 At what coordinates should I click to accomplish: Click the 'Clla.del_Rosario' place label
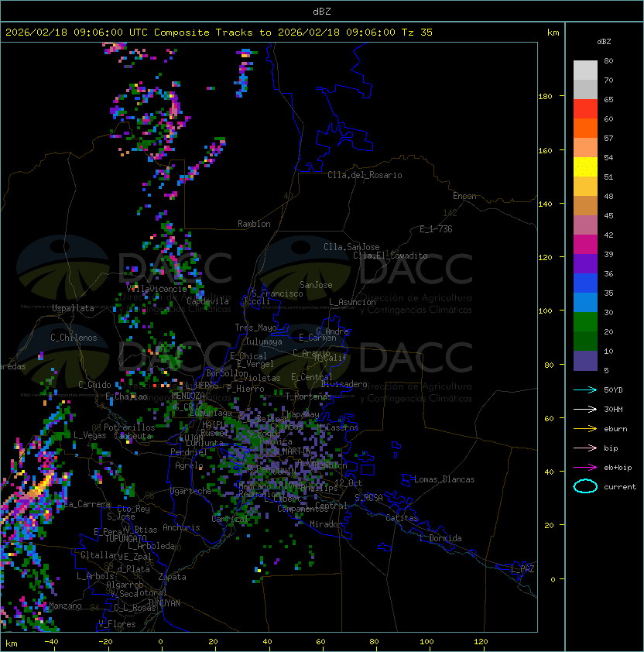coord(365,175)
